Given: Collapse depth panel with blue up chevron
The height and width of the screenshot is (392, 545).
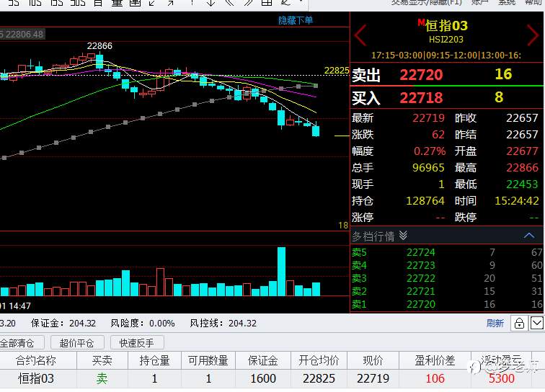Looking at the screenshot, I should pyautogui.click(x=528, y=236).
